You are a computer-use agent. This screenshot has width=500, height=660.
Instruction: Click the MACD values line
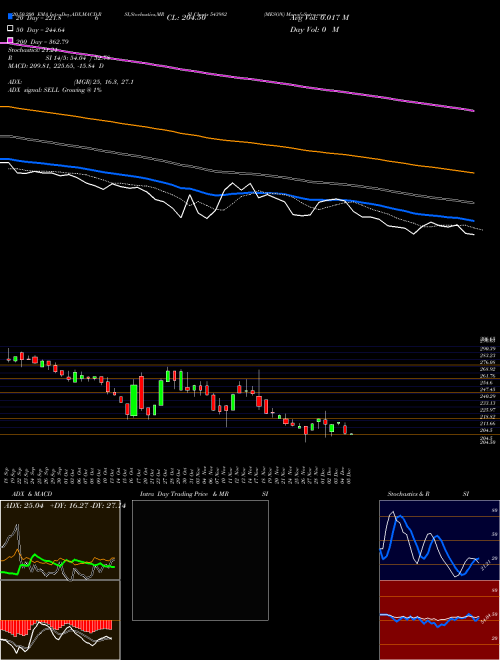point(56,66)
